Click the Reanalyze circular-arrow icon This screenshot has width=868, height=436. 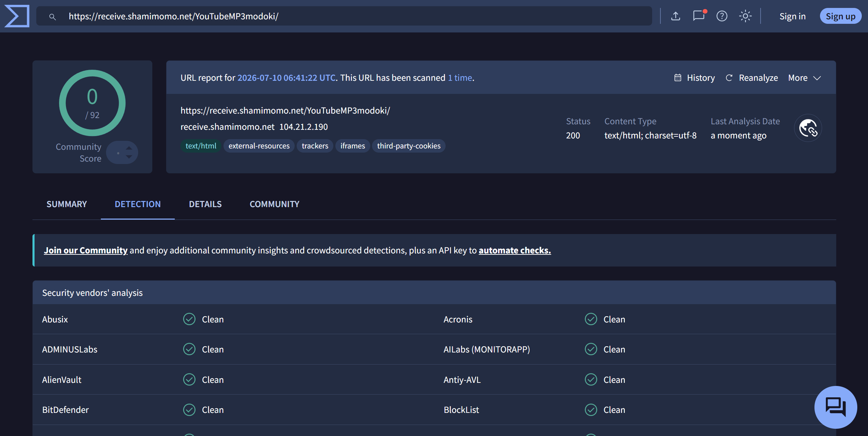pos(729,78)
